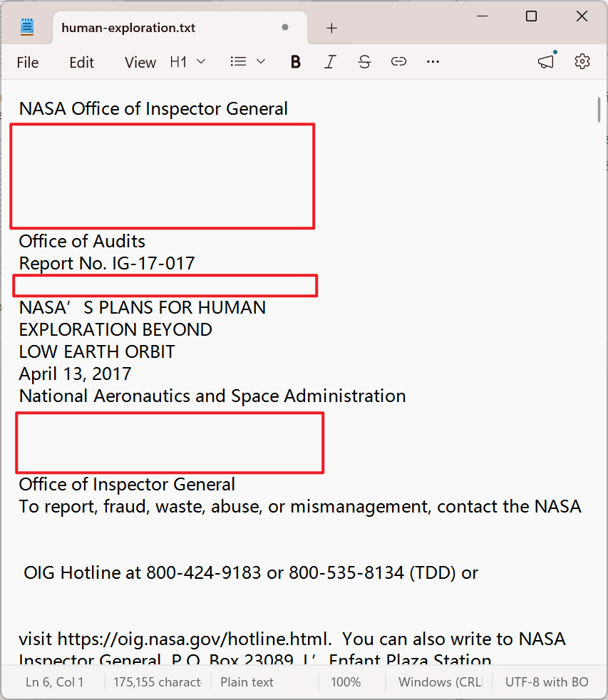This screenshot has height=700, width=608.
Task: Click the Plain text format indicator
Action: click(x=247, y=682)
